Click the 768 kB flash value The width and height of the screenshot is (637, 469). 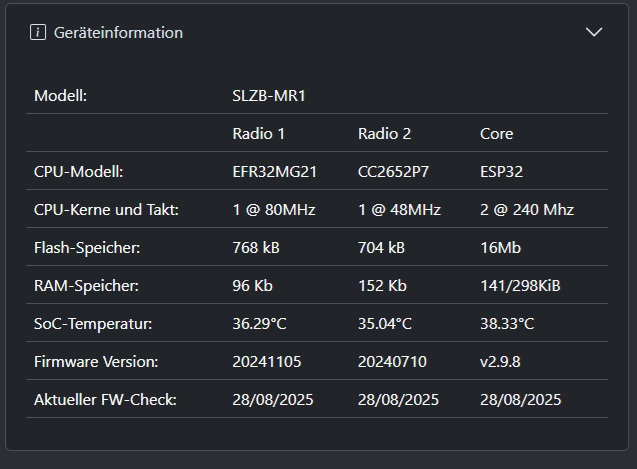[x=256, y=248]
